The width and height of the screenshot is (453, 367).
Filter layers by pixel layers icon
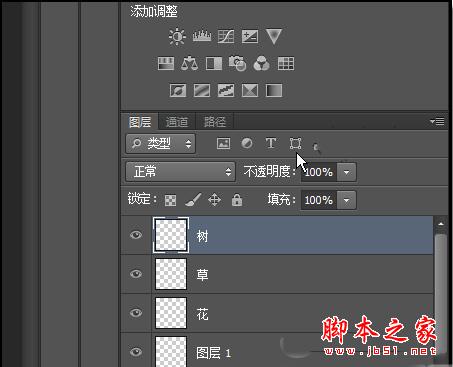223,143
